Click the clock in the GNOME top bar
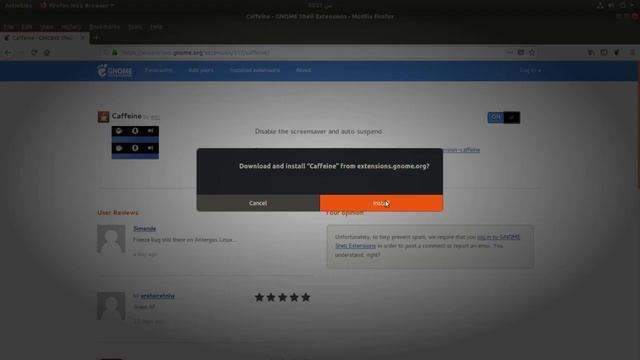Viewport: 640px width, 360px height. click(x=320, y=5)
